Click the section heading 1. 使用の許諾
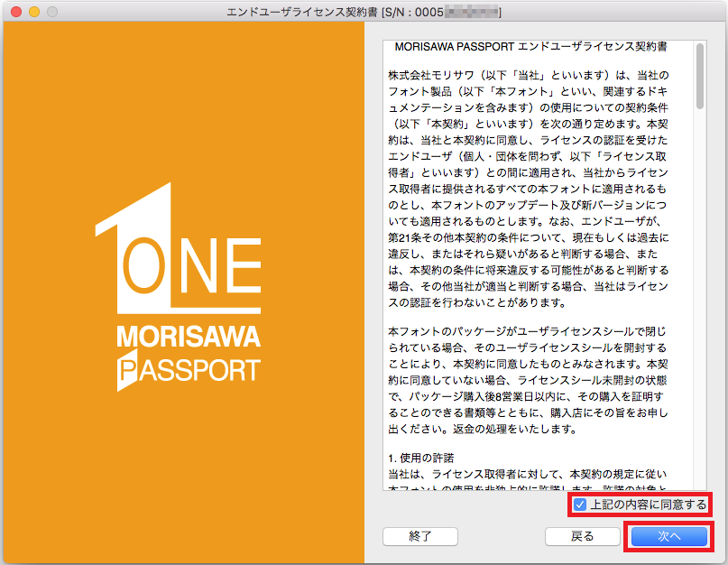Image resolution: width=728 pixels, height=565 pixels. (421, 458)
